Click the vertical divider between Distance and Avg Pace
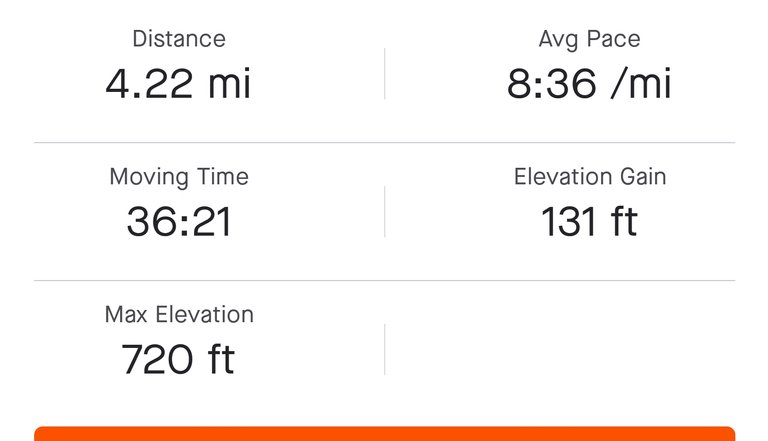 coord(384,73)
